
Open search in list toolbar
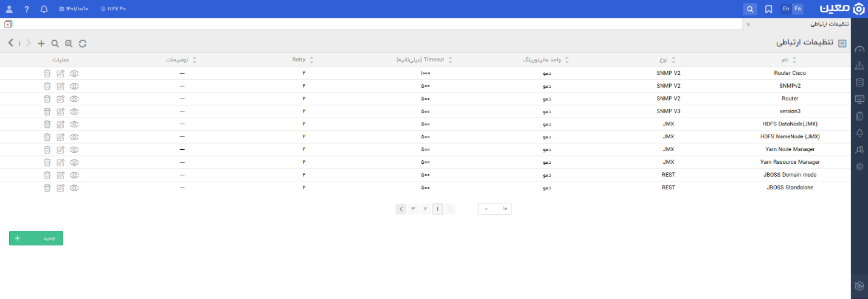55,43
